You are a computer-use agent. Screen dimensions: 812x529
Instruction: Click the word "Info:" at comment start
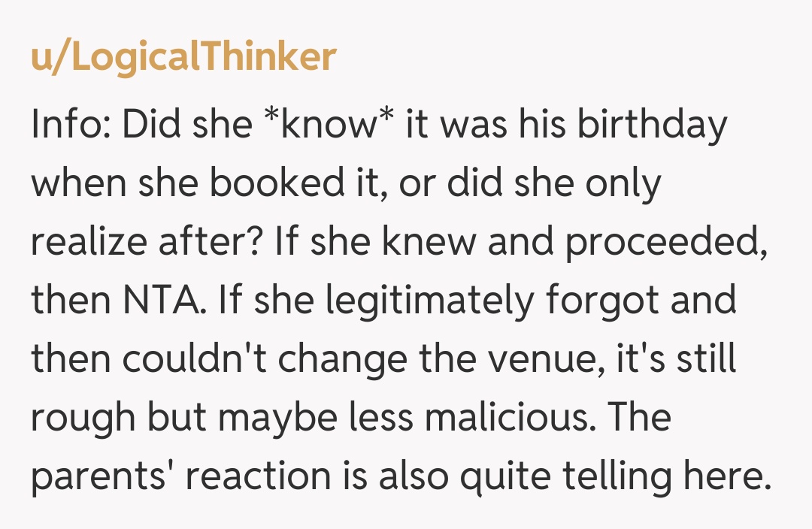tap(71, 125)
